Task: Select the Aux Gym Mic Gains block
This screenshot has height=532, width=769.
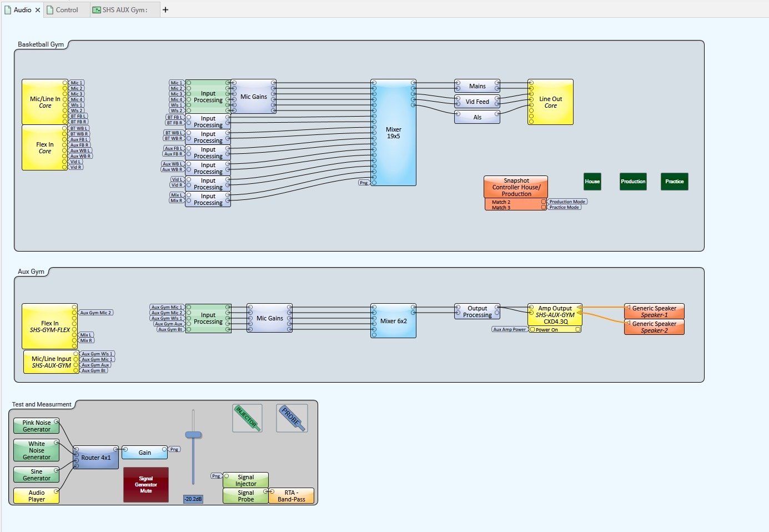Action: click(269, 318)
